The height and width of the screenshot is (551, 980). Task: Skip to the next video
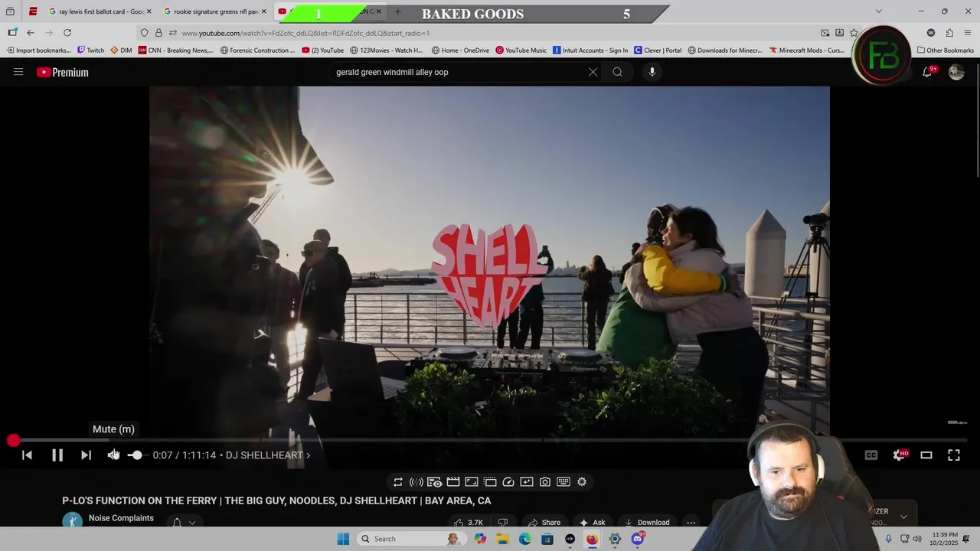point(86,455)
